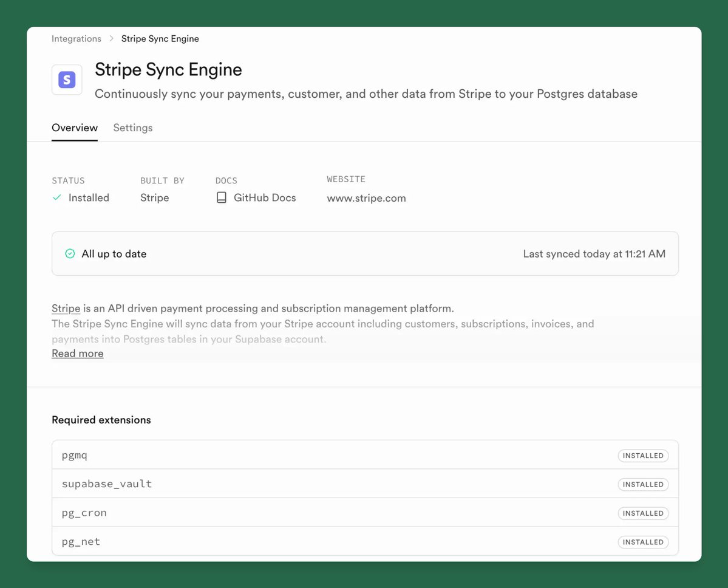Select the pg_cron extension name
Image resolution: width=728 pixels, height=588 pixels.
84,513
